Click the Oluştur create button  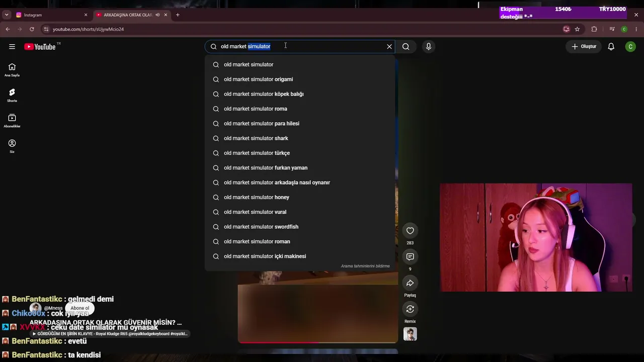(584, 47)
